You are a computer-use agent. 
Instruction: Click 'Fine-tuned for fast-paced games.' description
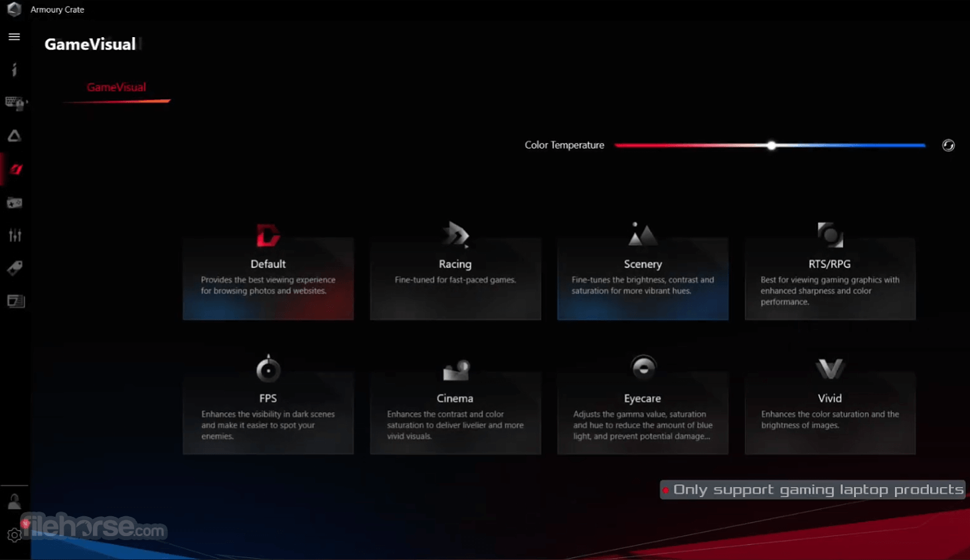[x=455, y=280]
